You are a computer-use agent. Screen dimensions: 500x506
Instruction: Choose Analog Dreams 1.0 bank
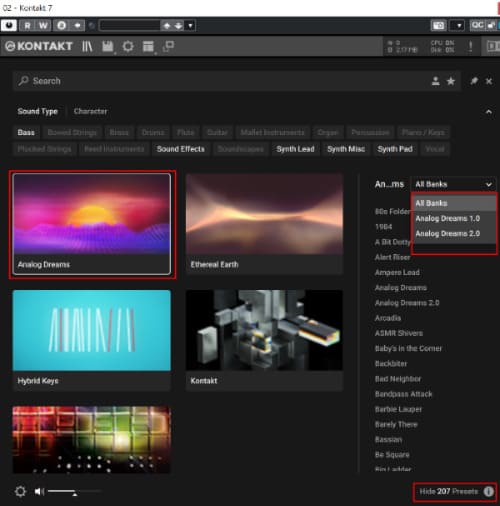455,218
